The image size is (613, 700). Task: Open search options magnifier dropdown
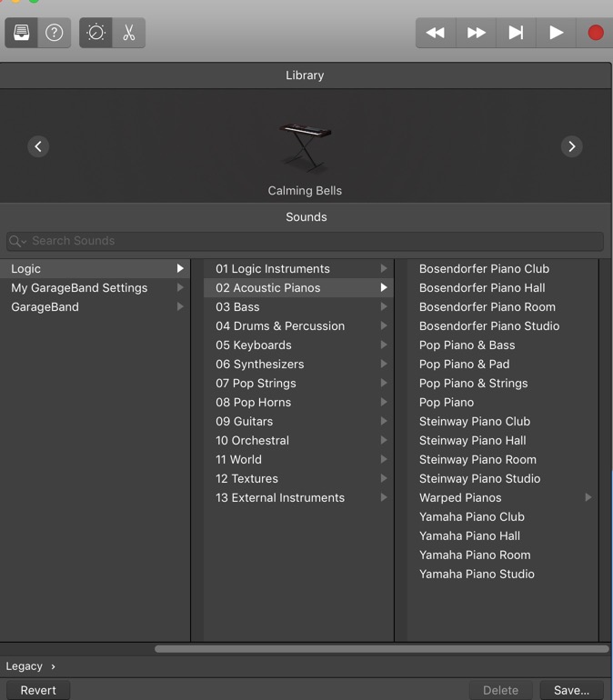[x=17, y=241]
